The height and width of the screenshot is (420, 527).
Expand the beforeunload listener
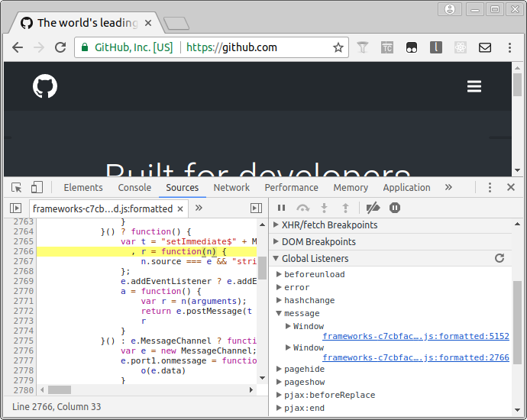coord(279,274)
